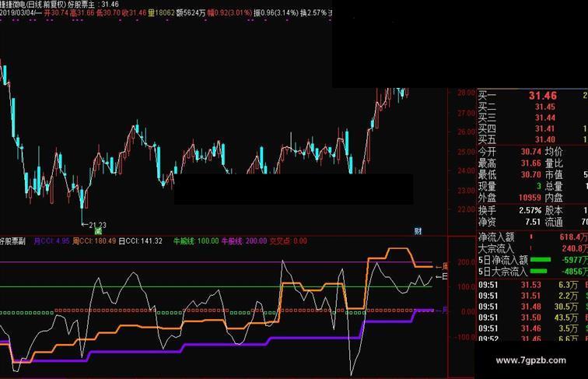Click the 23.00 price axis label
Screen dimensions: 588x379
(x=466, y=191)
